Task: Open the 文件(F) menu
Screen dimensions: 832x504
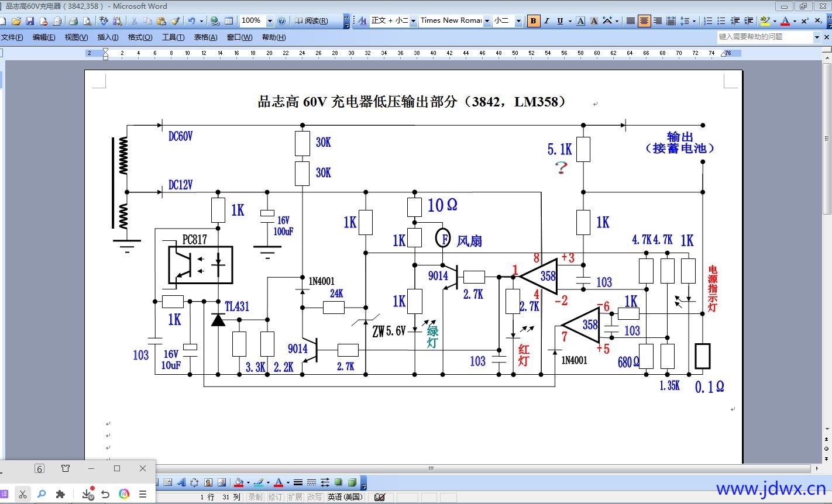Action: pos(12,37)
